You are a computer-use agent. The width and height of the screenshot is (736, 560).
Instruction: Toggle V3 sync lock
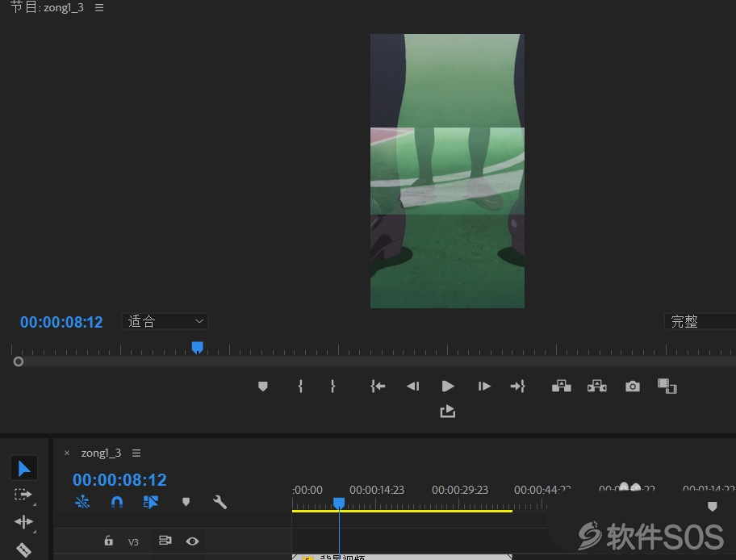165,541
